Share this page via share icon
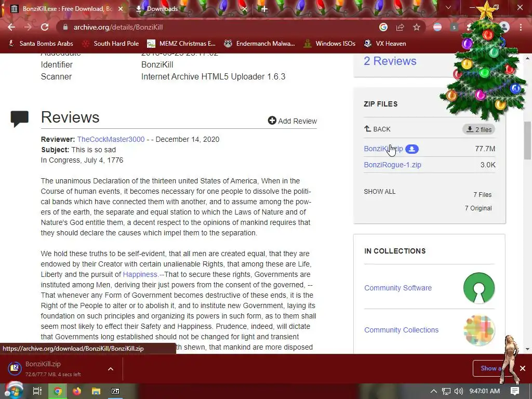The width and height of the screenshot is (532, 399). pyautogui.click(x=400, y=27)
